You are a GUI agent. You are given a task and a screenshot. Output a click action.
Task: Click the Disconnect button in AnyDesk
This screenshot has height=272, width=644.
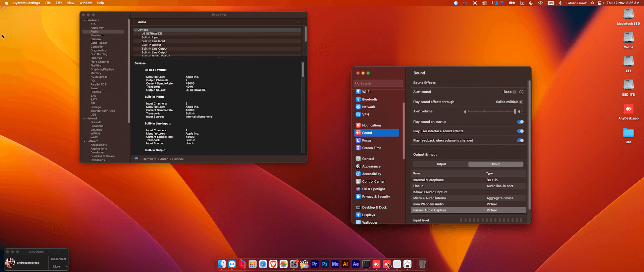coord(59,259)
